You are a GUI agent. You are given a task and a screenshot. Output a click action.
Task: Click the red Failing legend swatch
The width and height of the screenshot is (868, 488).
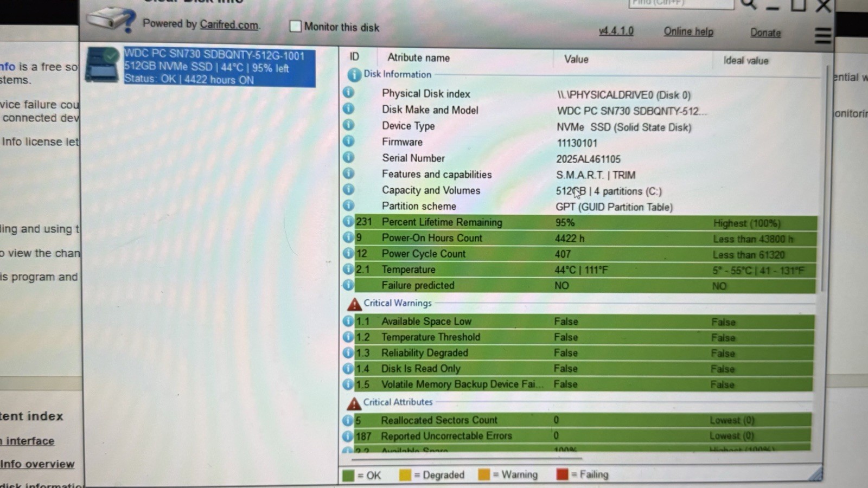click(x=562, y=474)
